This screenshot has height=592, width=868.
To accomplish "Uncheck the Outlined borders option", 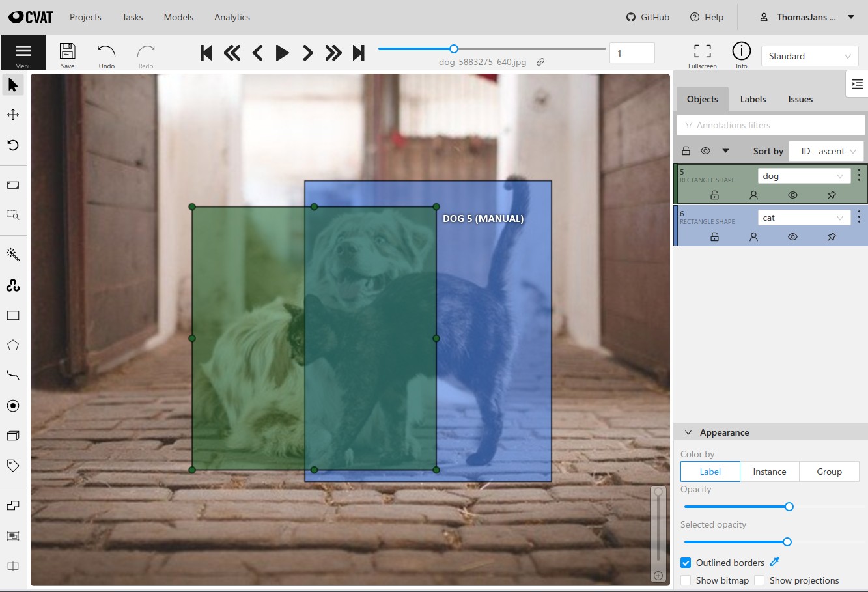I will [686, 562].
